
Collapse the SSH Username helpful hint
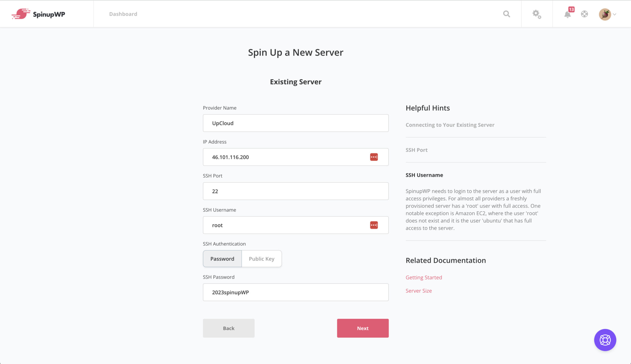424,175
